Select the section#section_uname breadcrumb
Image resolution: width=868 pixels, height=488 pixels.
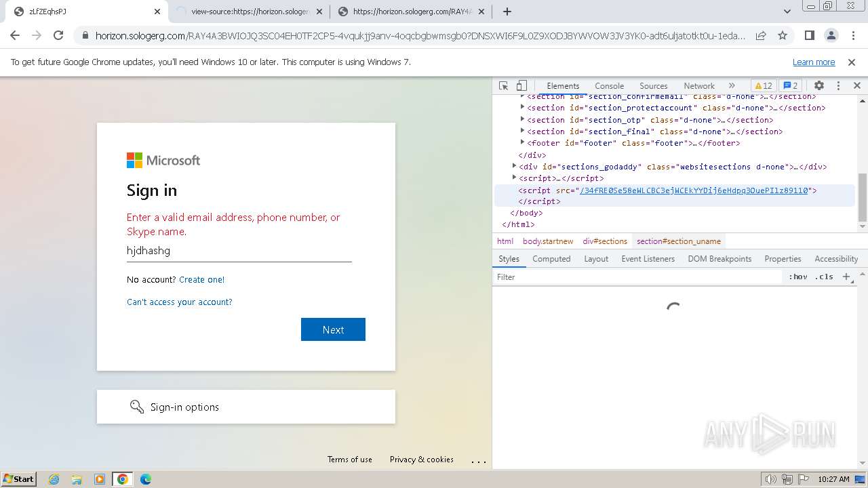679,241
